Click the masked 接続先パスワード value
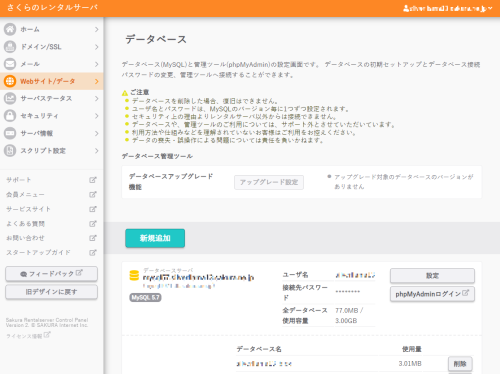Screen dimensions: 500x374 [x=348, y=292]
